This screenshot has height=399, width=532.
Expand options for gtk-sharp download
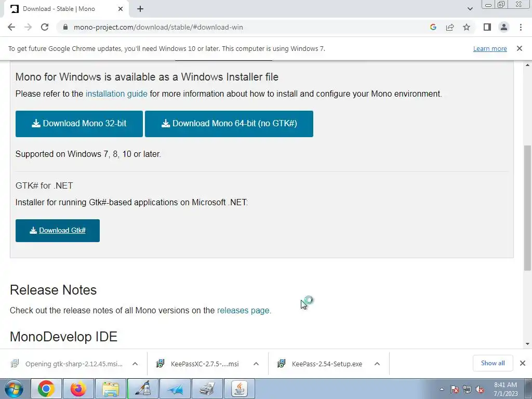pos(135,364)
